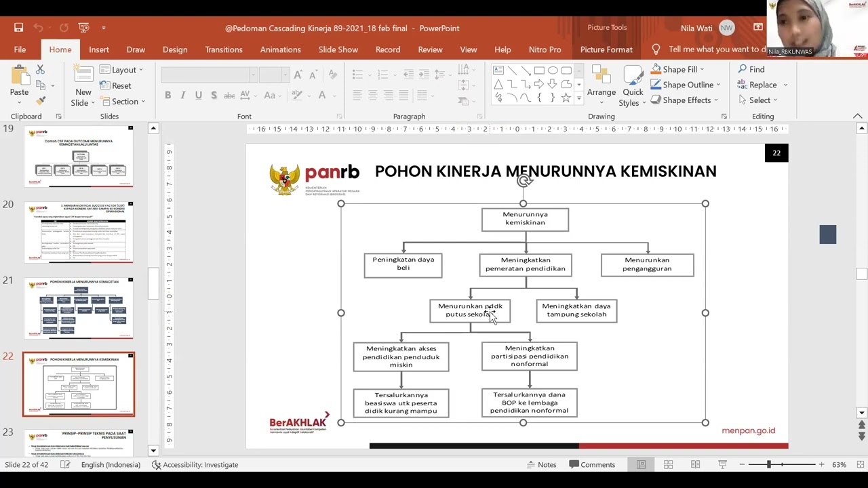Open the Section dropdown
Viewport: 868px width, 488px height.
tap(123, 101)
